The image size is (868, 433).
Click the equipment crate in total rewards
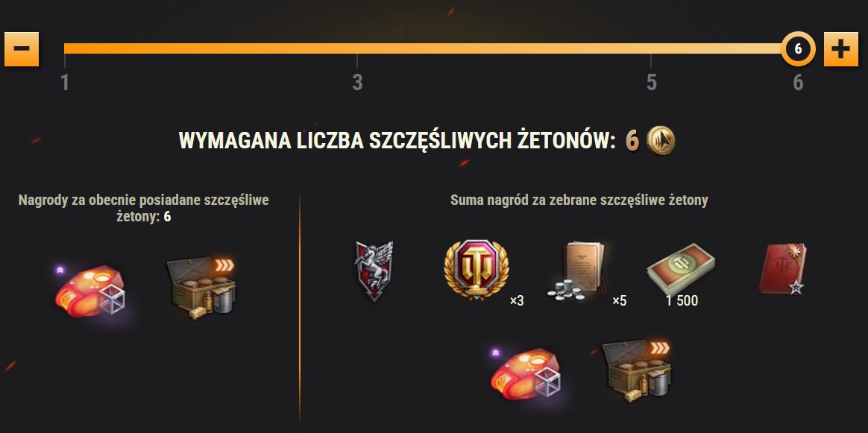(637, 369)
